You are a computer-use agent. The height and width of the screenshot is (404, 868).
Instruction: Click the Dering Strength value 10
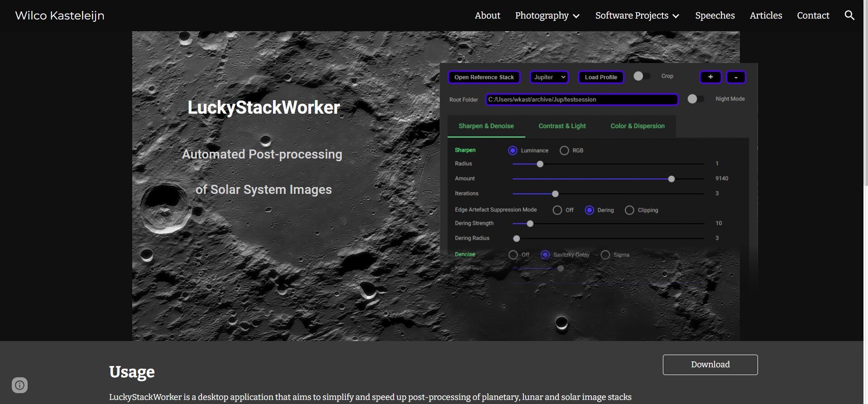click(x=719, y=223)
